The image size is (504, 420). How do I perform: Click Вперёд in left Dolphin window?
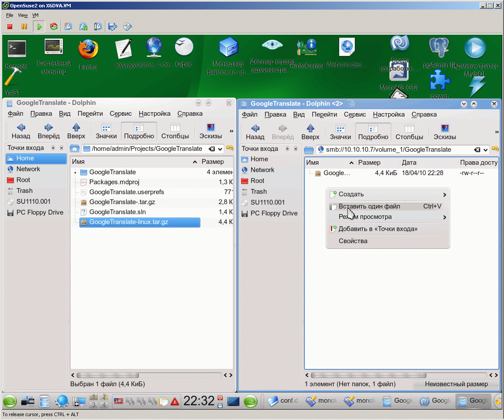point(49,131)
